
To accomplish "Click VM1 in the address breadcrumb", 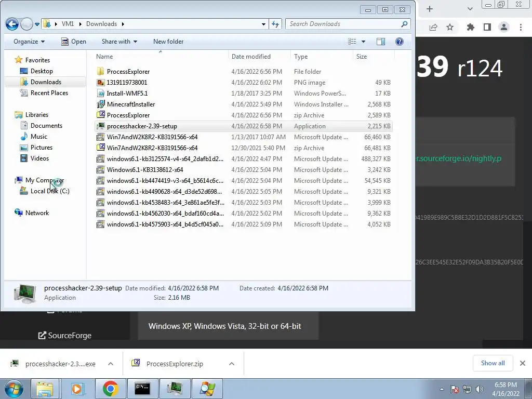I will (68, 24).
